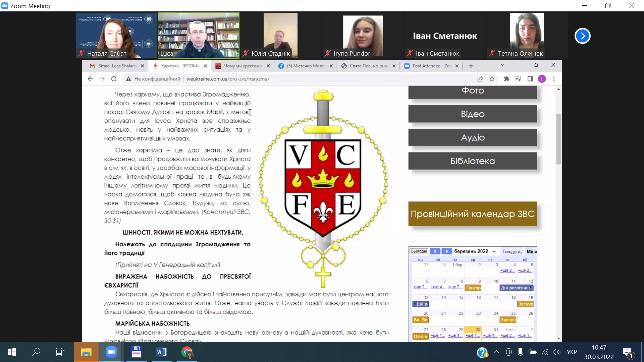Toggle Chrome side panel icon
644x362 pixels.
pyautogui.click(x=530, y=79)
